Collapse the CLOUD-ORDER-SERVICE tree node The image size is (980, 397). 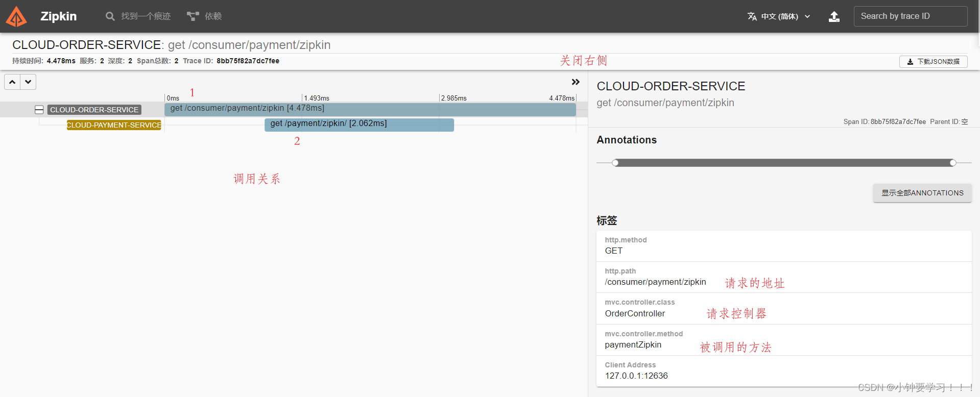tap(39, 110)
